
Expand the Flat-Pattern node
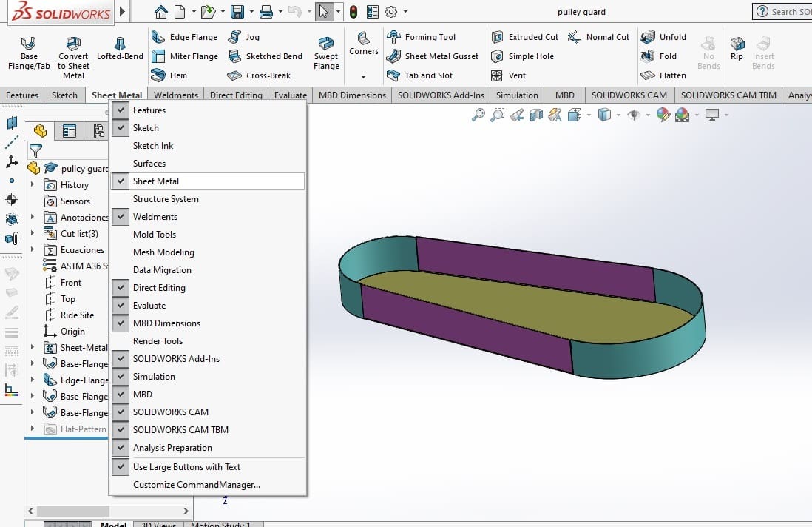click(x=33, y=429)
